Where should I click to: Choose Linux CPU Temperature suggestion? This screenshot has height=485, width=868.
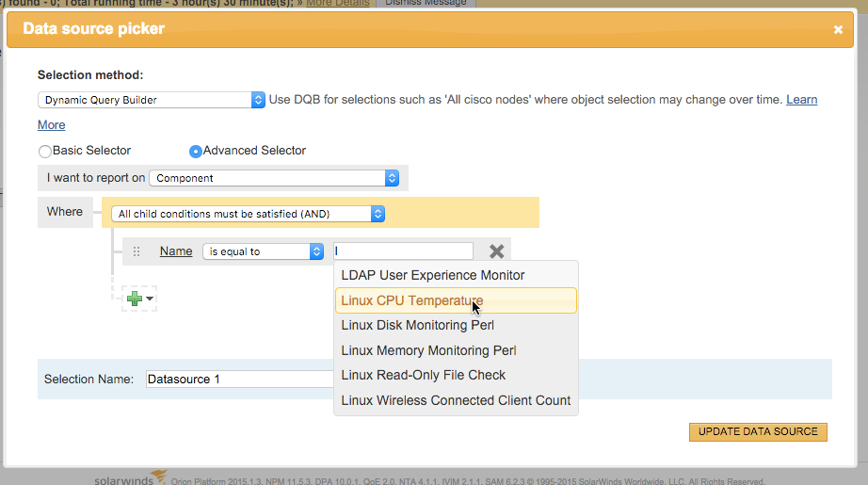[x=456, y=300]
